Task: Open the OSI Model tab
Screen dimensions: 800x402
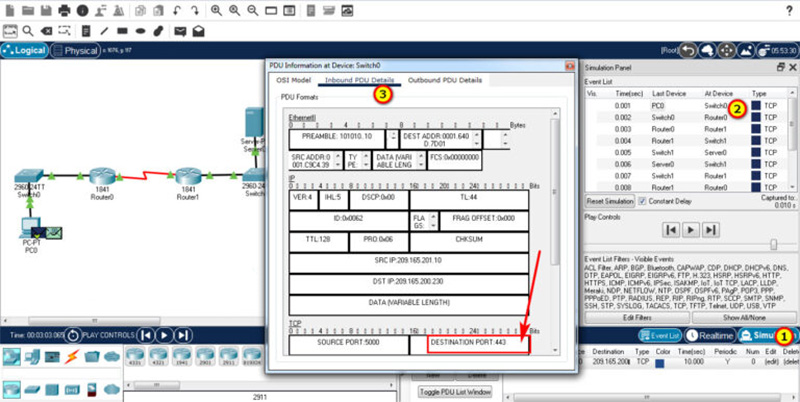Action: [293, 80]
